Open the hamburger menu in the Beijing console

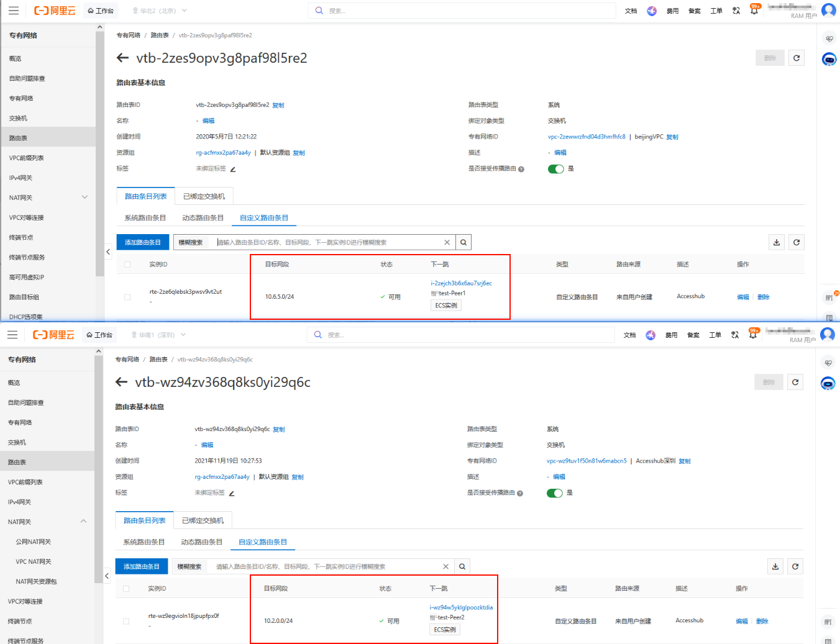(14, 11)
